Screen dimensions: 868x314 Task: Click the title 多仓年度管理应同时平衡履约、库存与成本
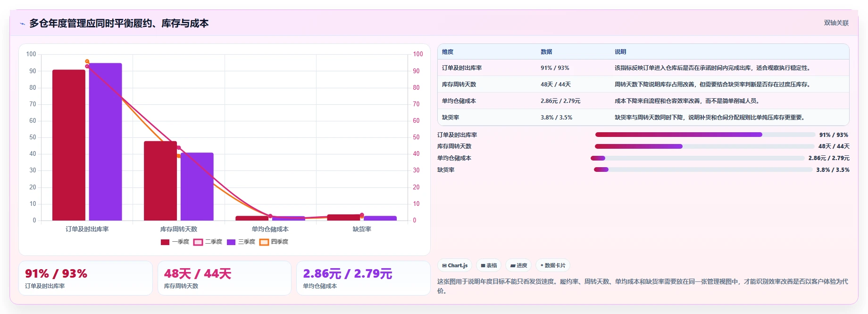(119, 23)
